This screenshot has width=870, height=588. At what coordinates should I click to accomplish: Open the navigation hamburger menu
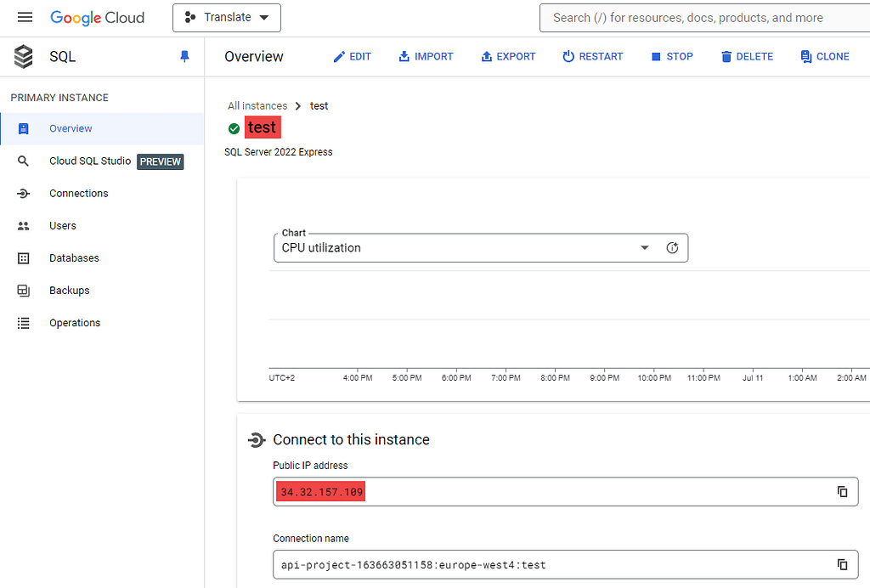(x=25, y=17)
